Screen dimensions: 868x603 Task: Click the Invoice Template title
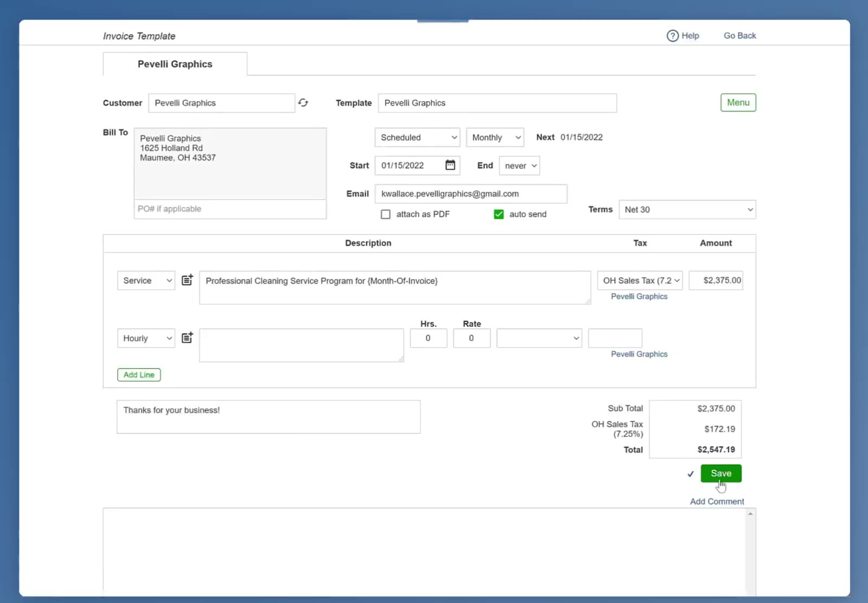point(139,36)
